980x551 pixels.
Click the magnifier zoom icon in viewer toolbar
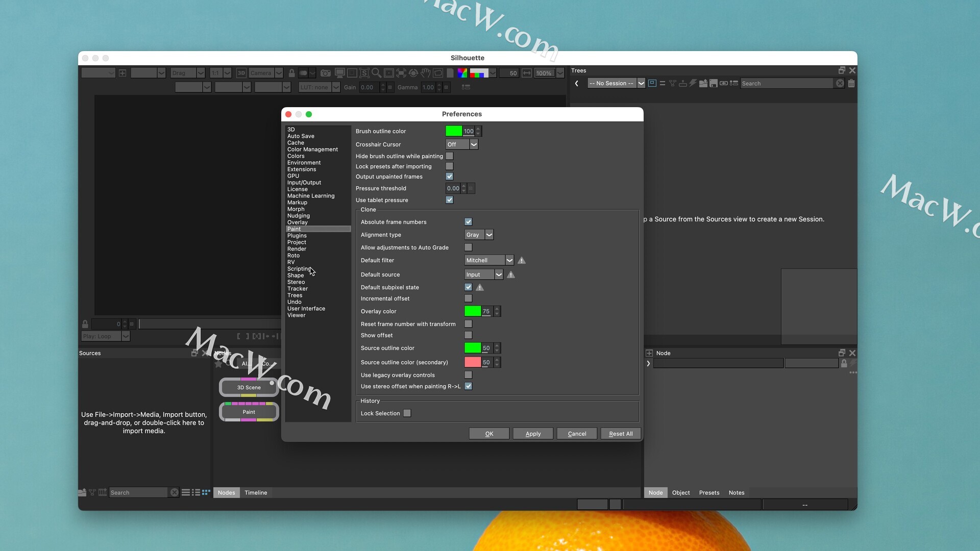376,73
